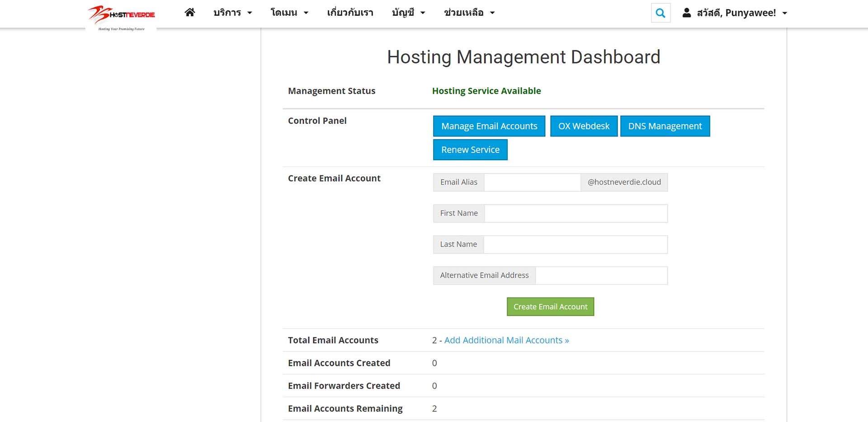Click the home icon in navbar
868x422 pixels.
pyautogui.click(x=189, y=13)
